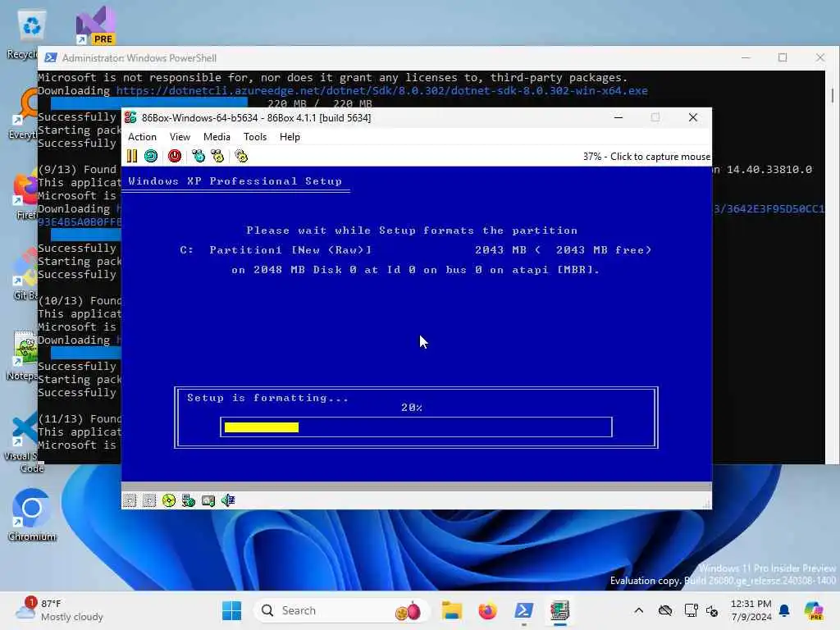Viewport: 840px width, 630px height.
Task: Click the '20%' progress label
Action: coord(412,408)
